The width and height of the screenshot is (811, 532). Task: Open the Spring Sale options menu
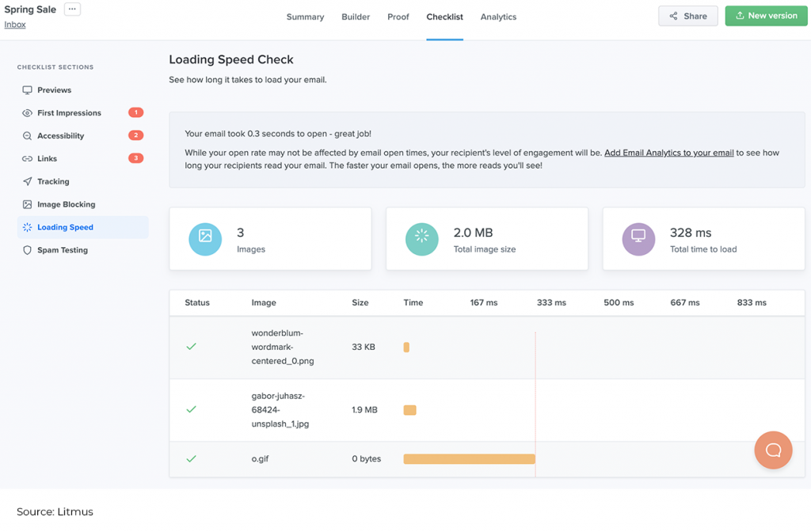click(x=71, y=9)
